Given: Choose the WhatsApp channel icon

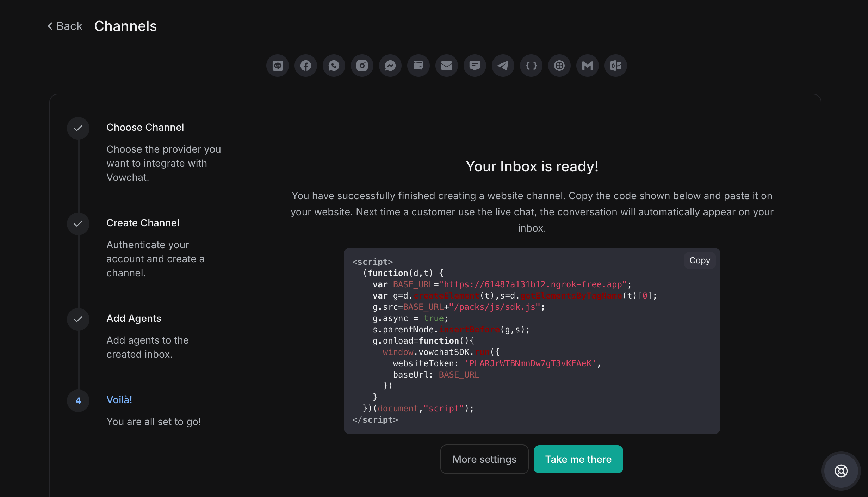Looking at the screenshot, I should pos(334,66).
